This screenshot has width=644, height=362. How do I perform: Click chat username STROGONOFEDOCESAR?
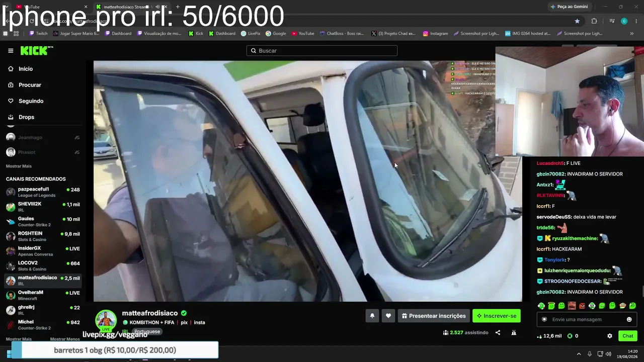pos(573,281)
